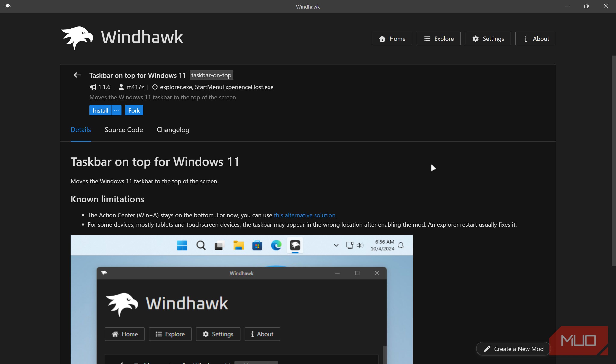
Task: Click the 'Known limitations' heading
Action: click(107, 199)
